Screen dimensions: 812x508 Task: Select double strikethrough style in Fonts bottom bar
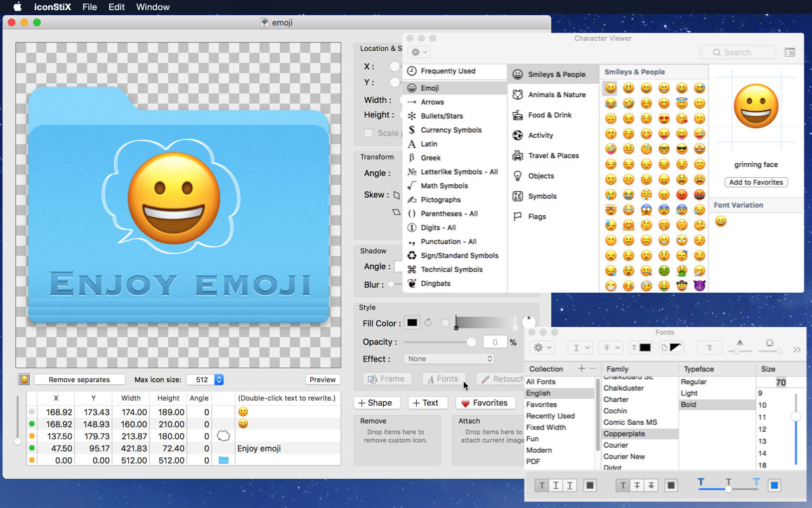coord(651,485)
